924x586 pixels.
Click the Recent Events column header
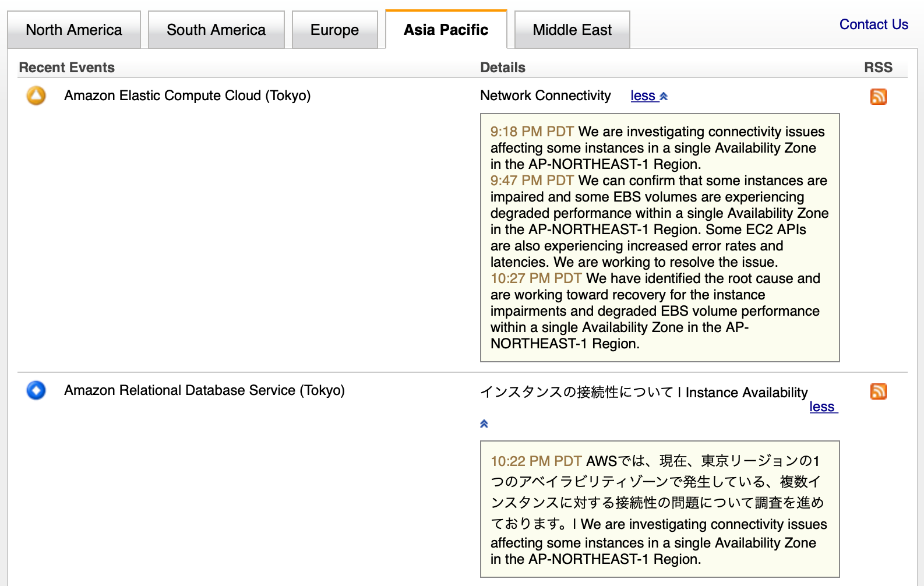pos(67,68)
